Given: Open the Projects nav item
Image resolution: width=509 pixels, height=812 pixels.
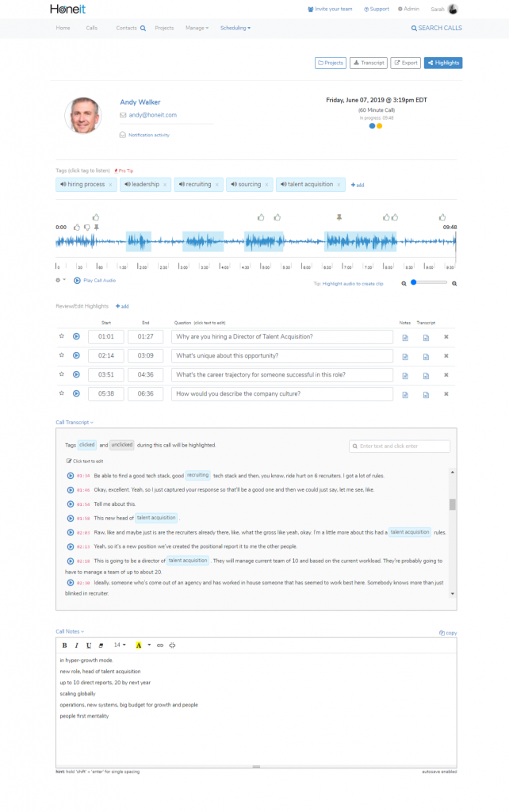Looking at the screenshot, I should point(164,28).
